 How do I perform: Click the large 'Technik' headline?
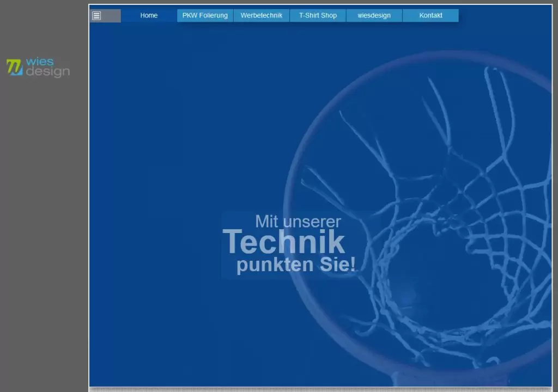point(283,242)
